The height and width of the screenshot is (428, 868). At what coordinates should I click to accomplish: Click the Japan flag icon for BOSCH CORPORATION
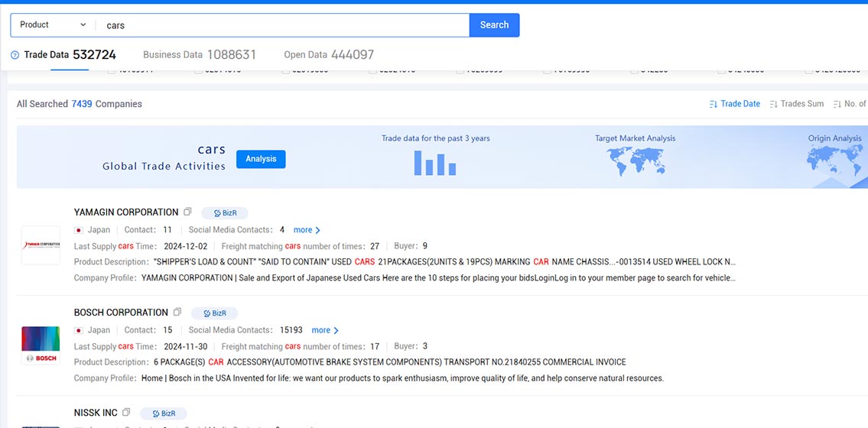click(79, 330)
